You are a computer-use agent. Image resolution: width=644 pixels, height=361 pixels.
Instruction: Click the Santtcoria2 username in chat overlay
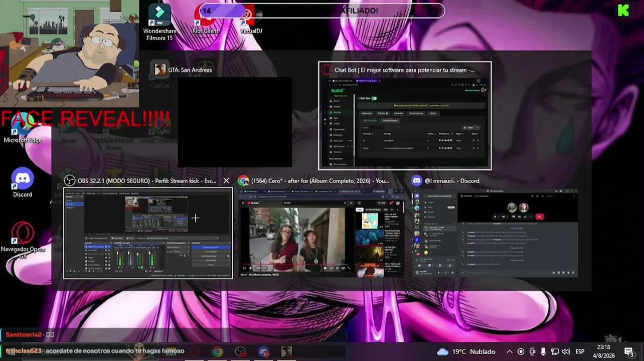[x=24, y=334]
